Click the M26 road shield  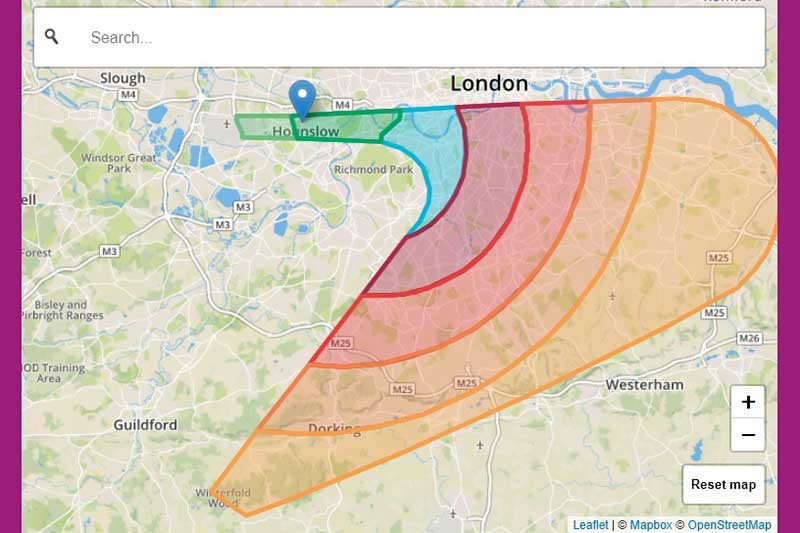749,338
